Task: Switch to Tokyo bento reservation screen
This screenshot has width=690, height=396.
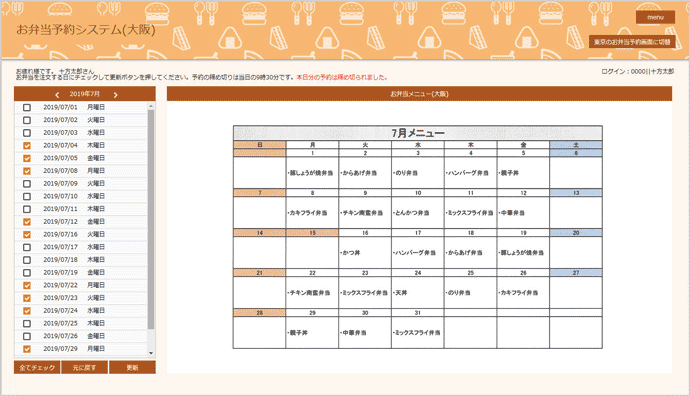Action: (632, 42)
